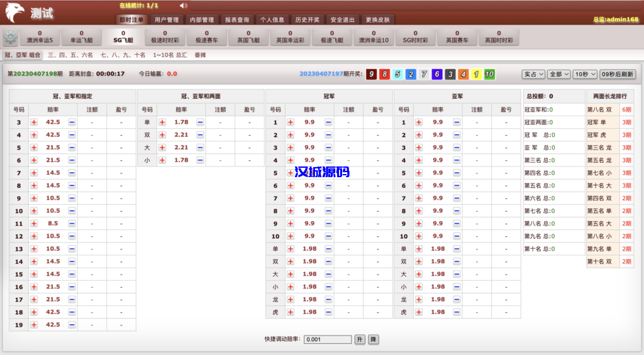
Task: Decrease odds for number 5 in 亚军
Action: pos(457,173)
